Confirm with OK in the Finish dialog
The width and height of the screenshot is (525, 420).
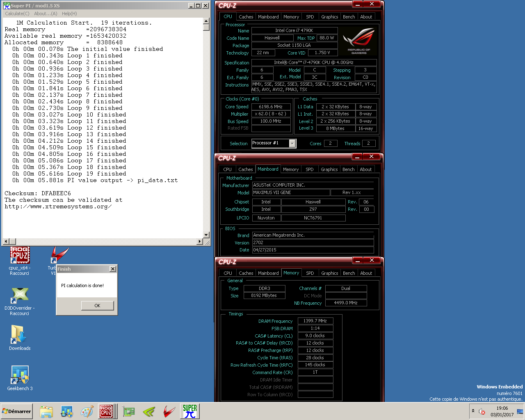click(97, 306)
